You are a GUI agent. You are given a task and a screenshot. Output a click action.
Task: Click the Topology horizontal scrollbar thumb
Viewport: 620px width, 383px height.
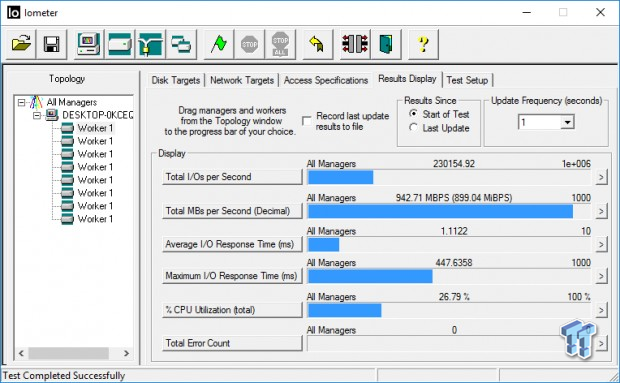[x=68, y=353]
